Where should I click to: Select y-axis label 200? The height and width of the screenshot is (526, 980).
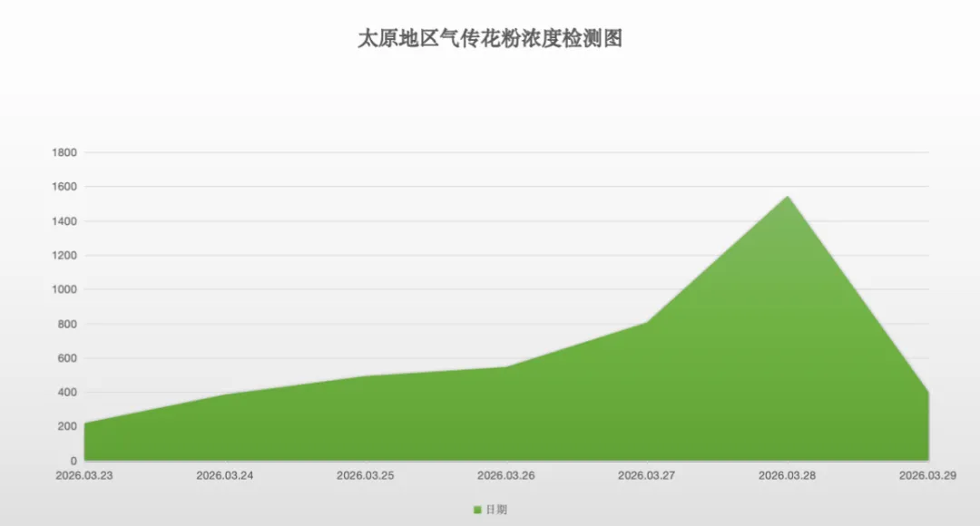(67, 426)
